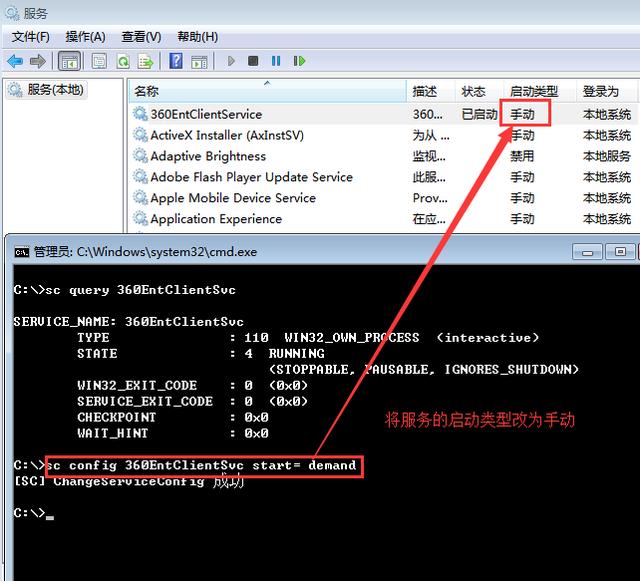Viewport: 640px width, 581px height.
Task: Refresh the services list from the toolbar
Action: 123,61
